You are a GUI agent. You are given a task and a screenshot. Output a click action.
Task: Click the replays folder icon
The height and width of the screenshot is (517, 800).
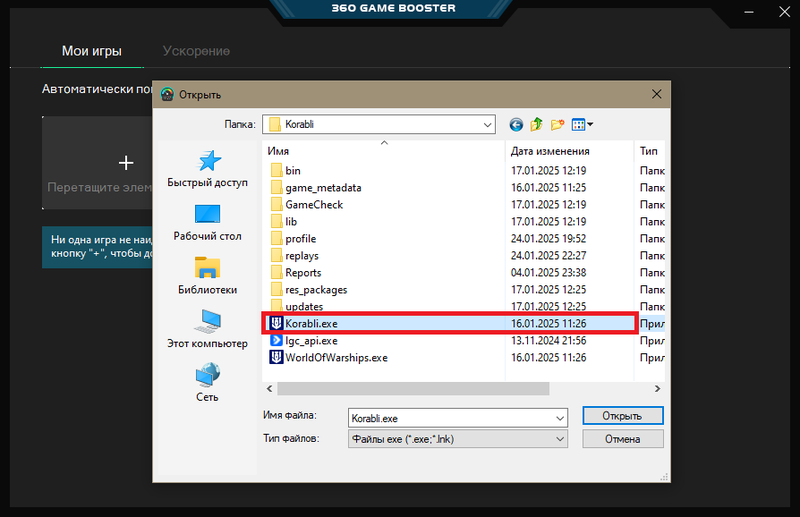point(276,255)
